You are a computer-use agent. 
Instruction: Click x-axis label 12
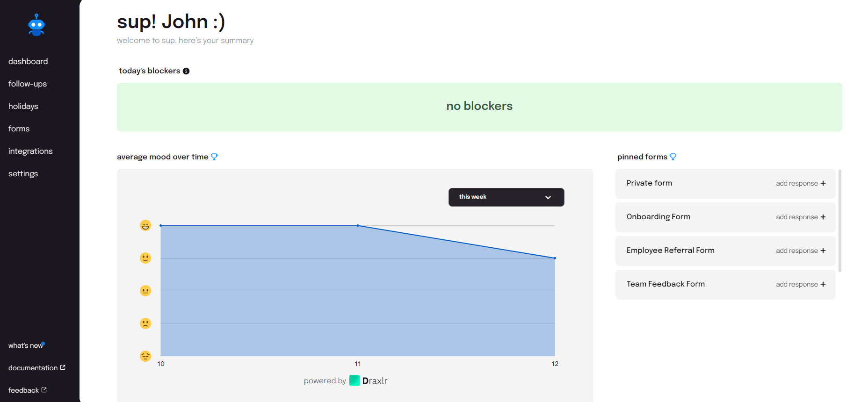pos(555,364)
